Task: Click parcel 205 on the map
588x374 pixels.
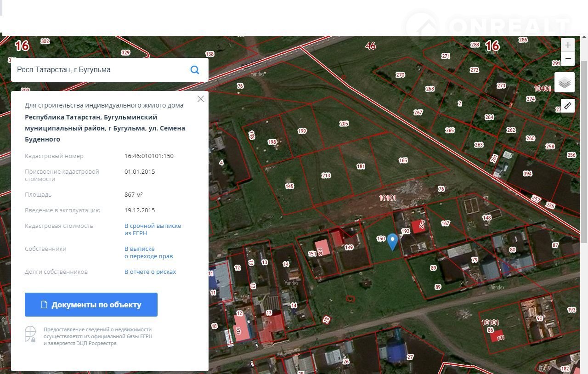Action: point(344,124)
